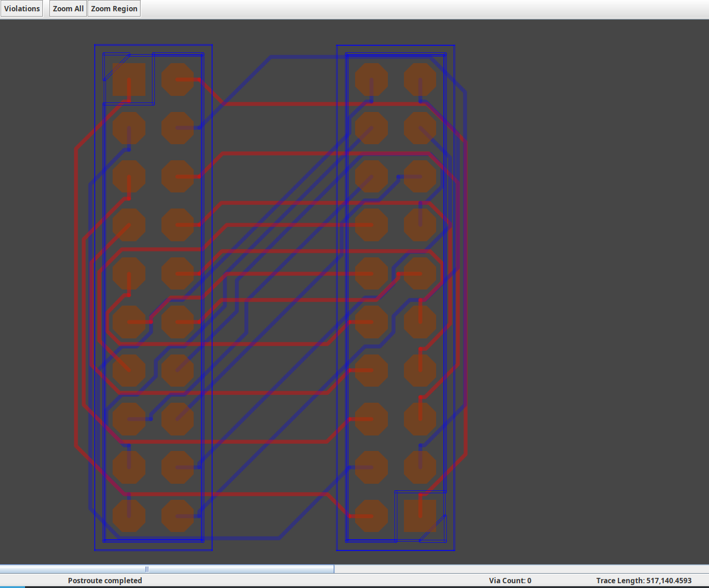This screenshot has height=588, width=709.
Task: Click pad directly below left connector's square pad
Action: (x=129, y=128)
